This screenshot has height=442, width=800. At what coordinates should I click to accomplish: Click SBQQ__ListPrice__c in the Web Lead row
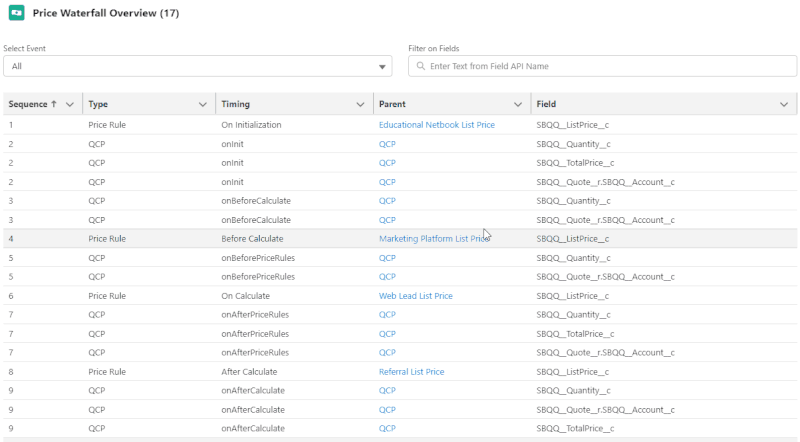tap(572, 296)
